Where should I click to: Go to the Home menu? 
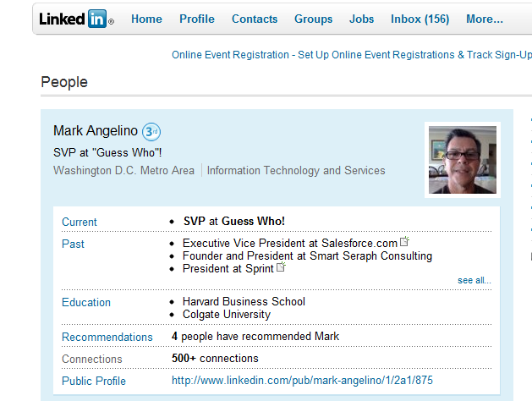[x=146, y=19]
